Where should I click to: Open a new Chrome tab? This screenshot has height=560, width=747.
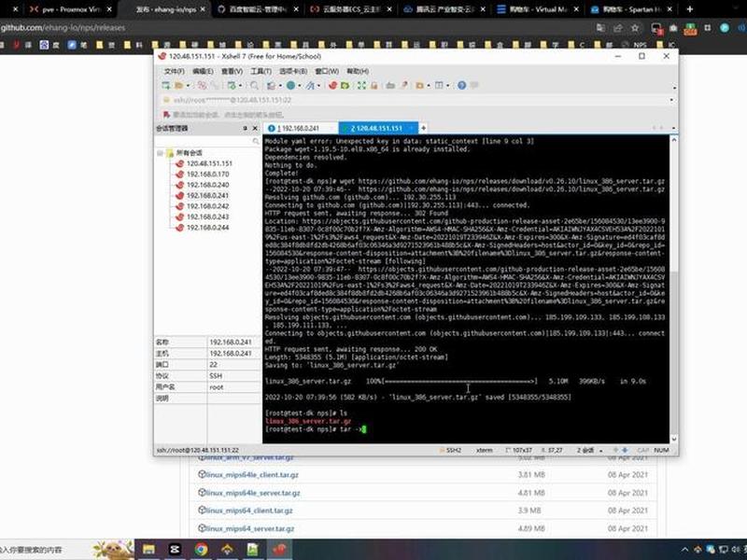coord(689,8)
